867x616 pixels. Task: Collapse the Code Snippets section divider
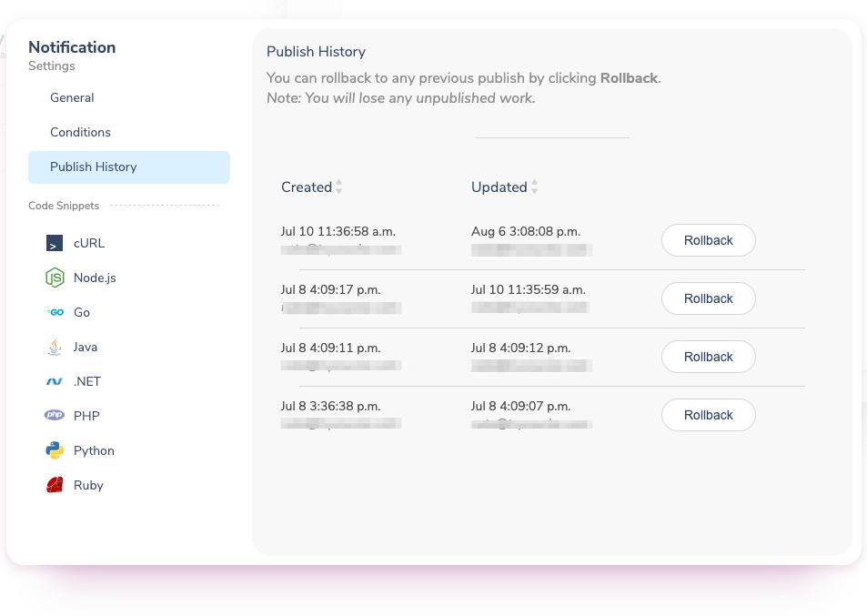click(164, 205)
